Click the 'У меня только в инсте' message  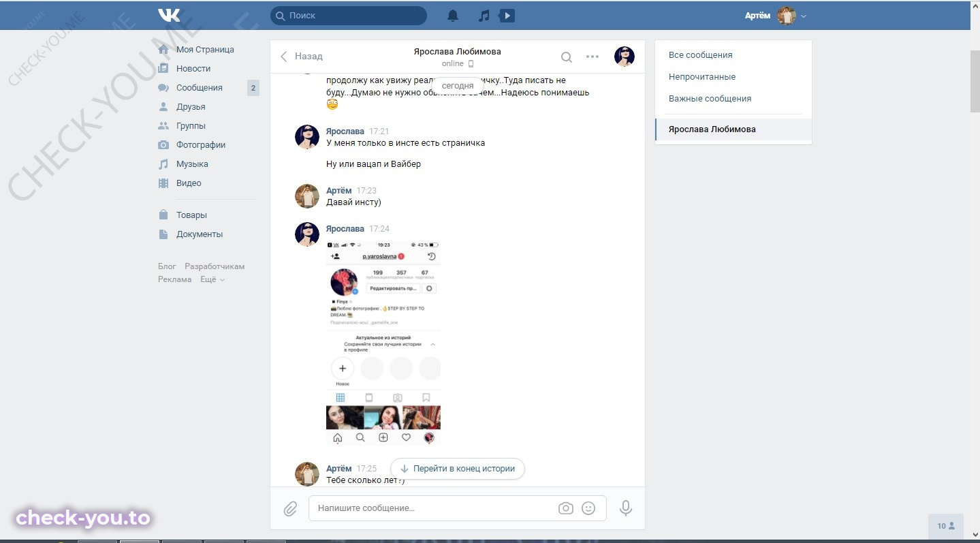(x=406, y=143)
